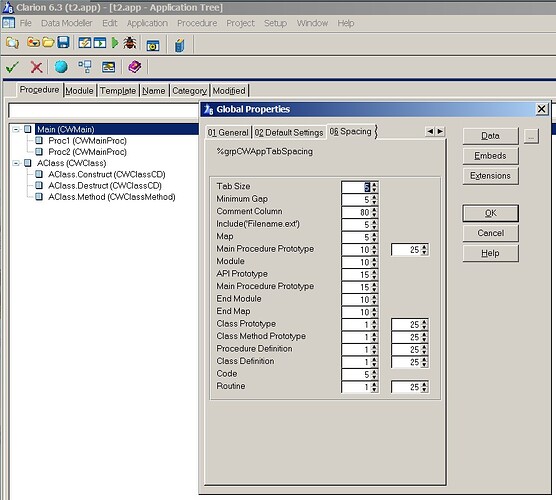Open the File menu
This screenshot has width=556, height=500.
point(26,23)
